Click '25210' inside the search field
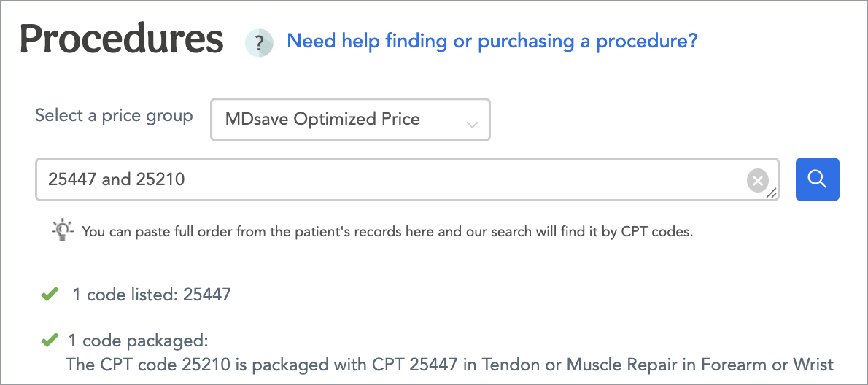 pos(160,179)
